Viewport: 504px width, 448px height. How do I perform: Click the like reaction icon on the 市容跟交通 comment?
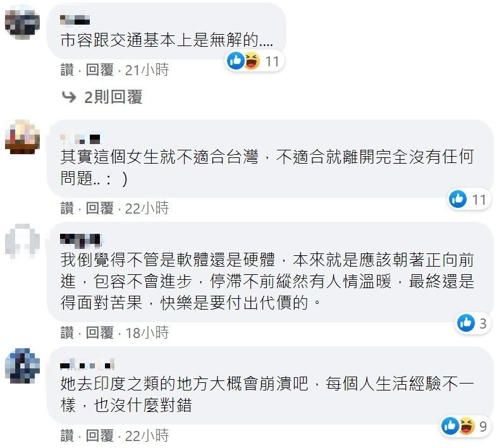[237, 61]
